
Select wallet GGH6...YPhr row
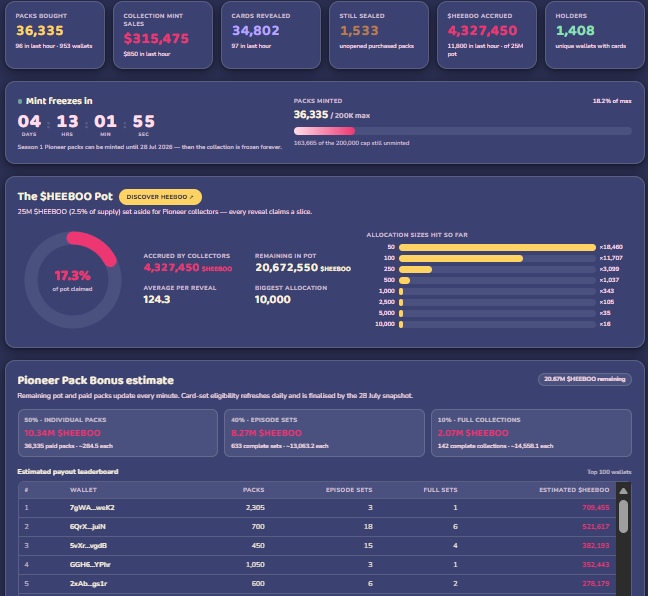317,565
